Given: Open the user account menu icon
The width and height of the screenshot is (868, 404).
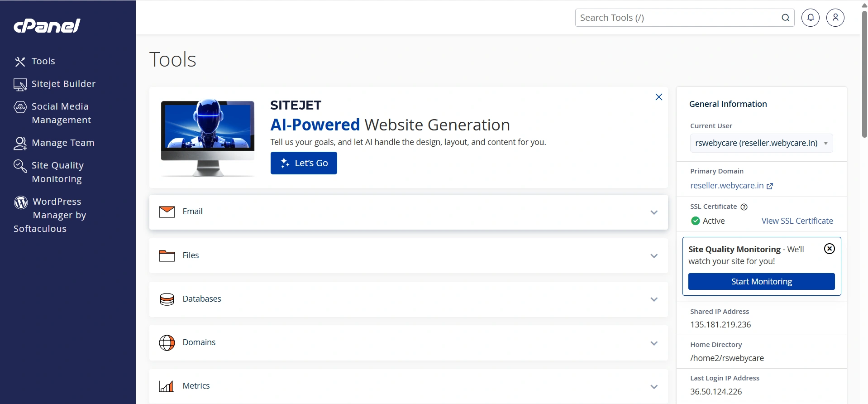Looking at the screenshot, I should pos(835,18).
